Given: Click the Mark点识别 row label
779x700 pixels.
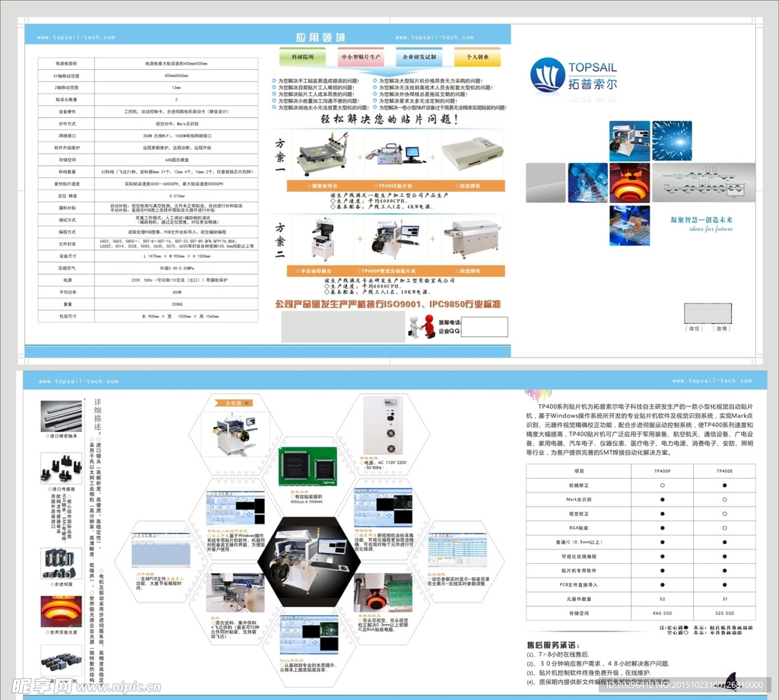Looking at the screenshot, I should [x=579, y=500].
